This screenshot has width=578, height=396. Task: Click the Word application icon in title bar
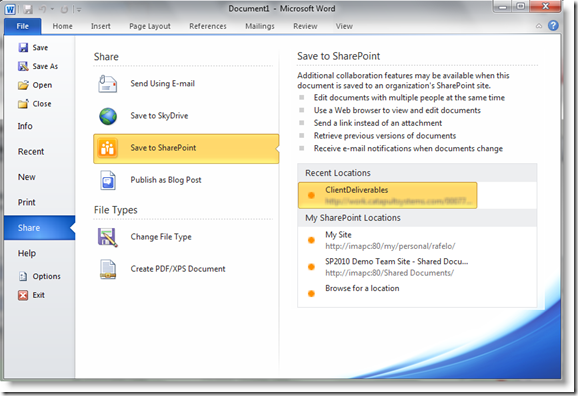[10, 9]
